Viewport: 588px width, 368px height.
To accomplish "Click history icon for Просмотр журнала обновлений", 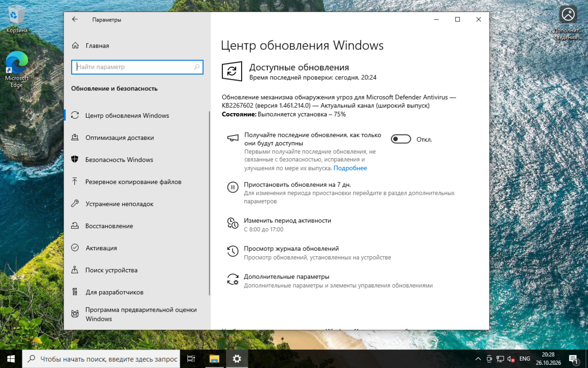I will click(232, 251).
